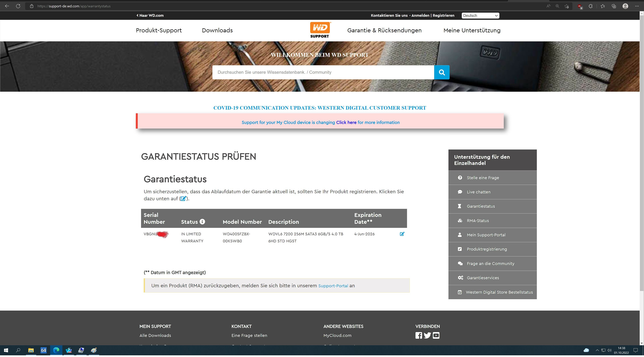
Task: Click the weather cloud tray icon
Action: tap(586, 350)
